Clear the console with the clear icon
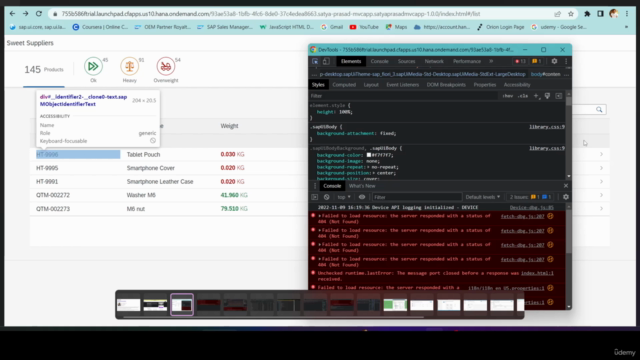 [327, 197]
